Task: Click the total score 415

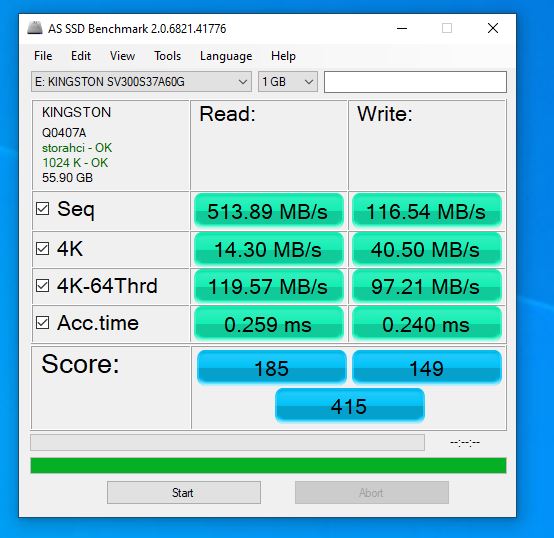Action: coord(349,406)
